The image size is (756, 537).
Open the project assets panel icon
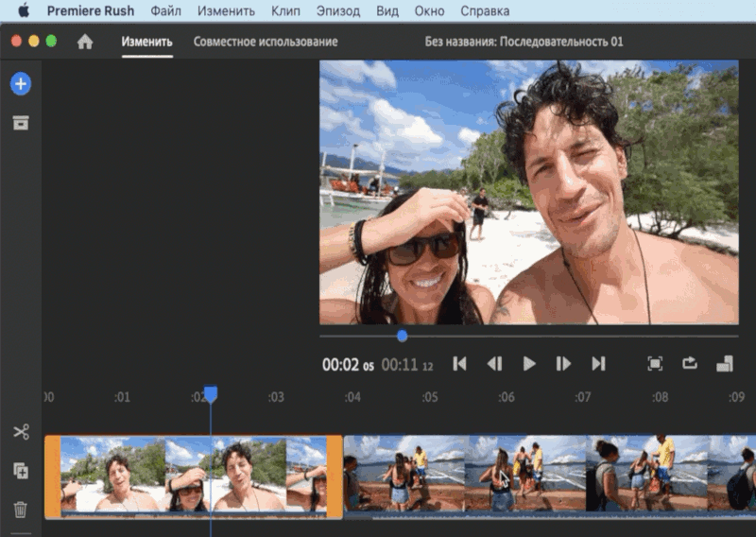21,123
